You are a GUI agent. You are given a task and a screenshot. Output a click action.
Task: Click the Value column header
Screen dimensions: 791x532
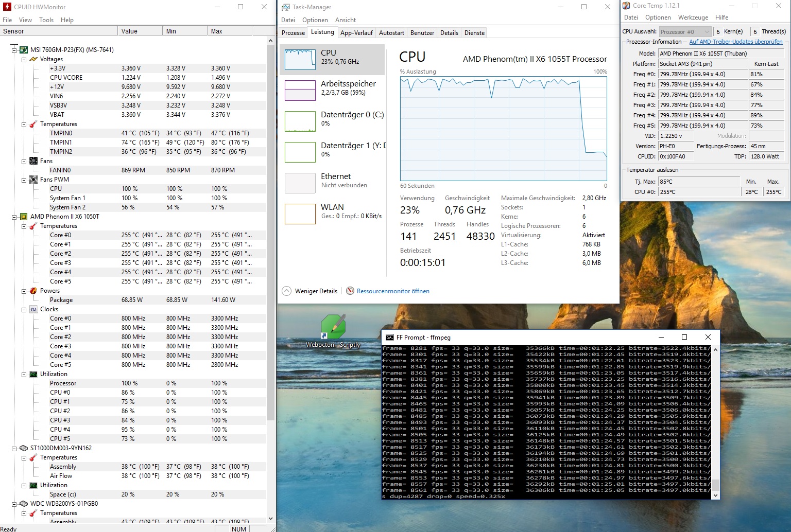pyautogui.click(x=140, y=31)
